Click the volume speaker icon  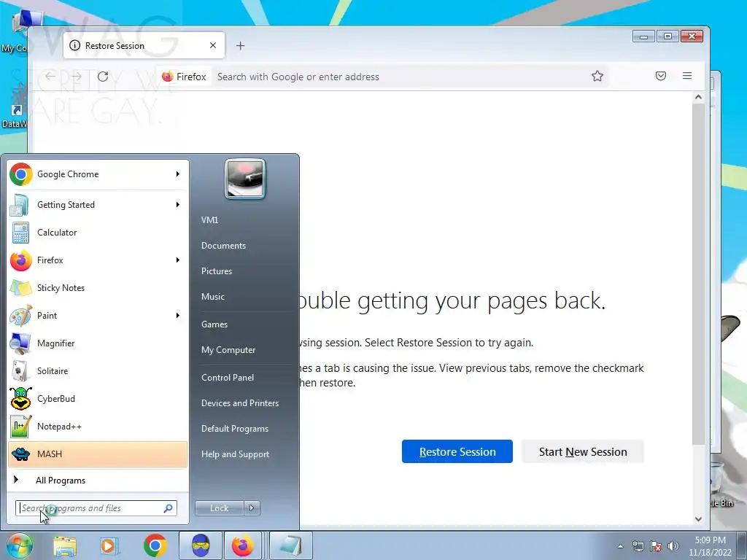tap(673, 546)
